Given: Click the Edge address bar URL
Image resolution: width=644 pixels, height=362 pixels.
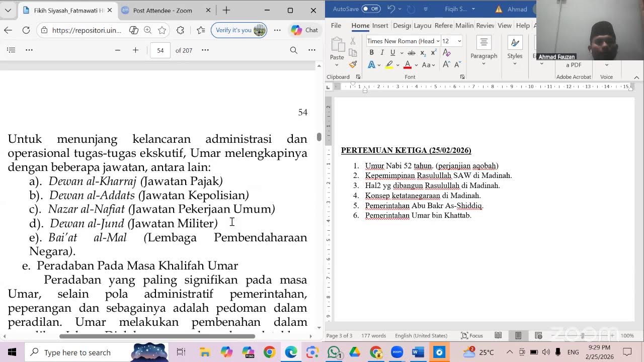Looking at the screenshot, I should point(87,30).
